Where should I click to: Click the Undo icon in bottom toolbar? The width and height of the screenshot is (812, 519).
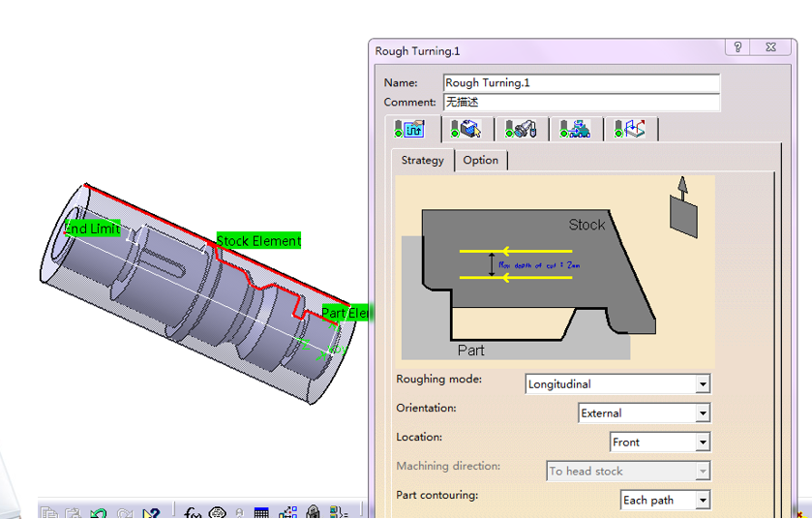click(99, 512)
